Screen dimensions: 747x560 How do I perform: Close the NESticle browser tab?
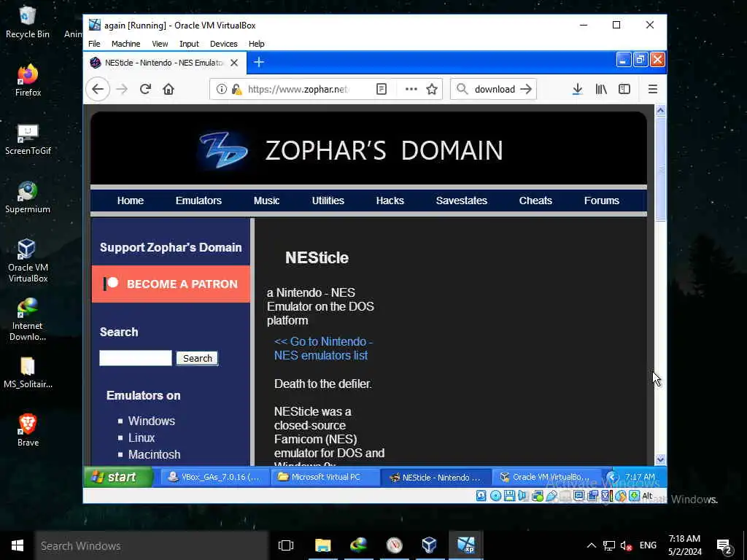pos(234,63)
